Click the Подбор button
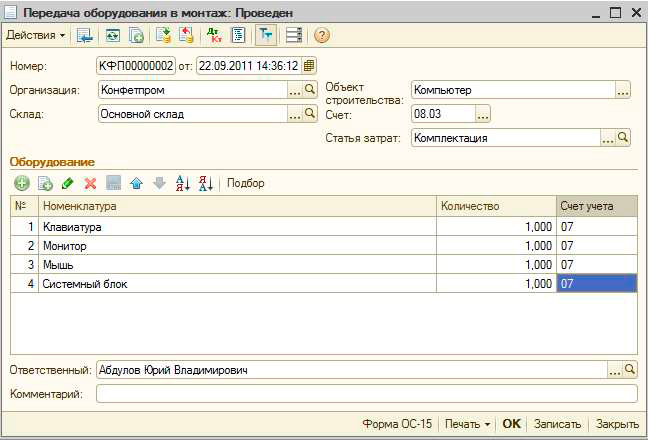Screen dimensions: 648x440 (x=246, y=183)
